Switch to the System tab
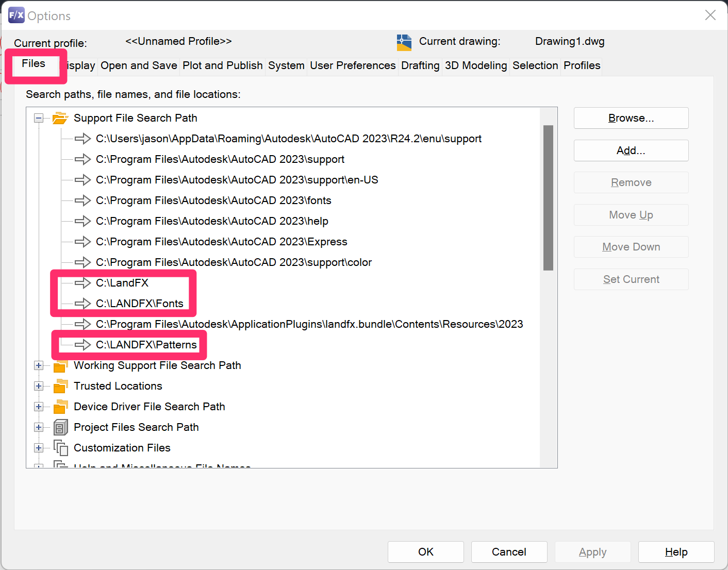This screenshot has width=728, height=570. [x=286, y=65]
